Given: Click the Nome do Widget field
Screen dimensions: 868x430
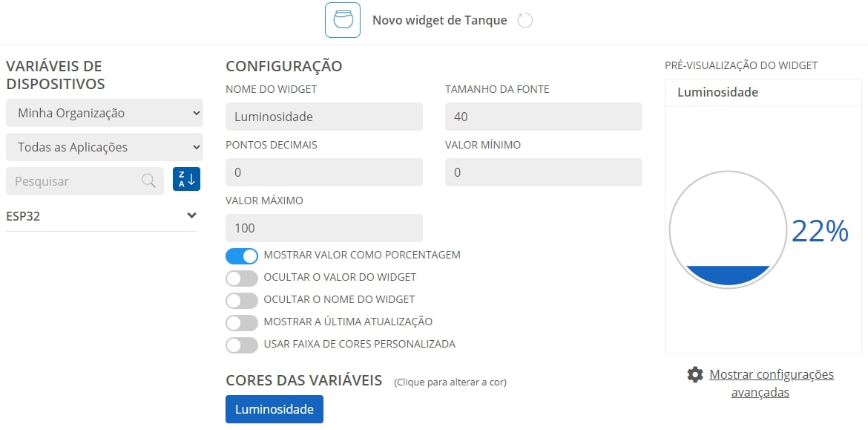Looking at the screenshot, I should pyautogui.click(x=324, y=117).
